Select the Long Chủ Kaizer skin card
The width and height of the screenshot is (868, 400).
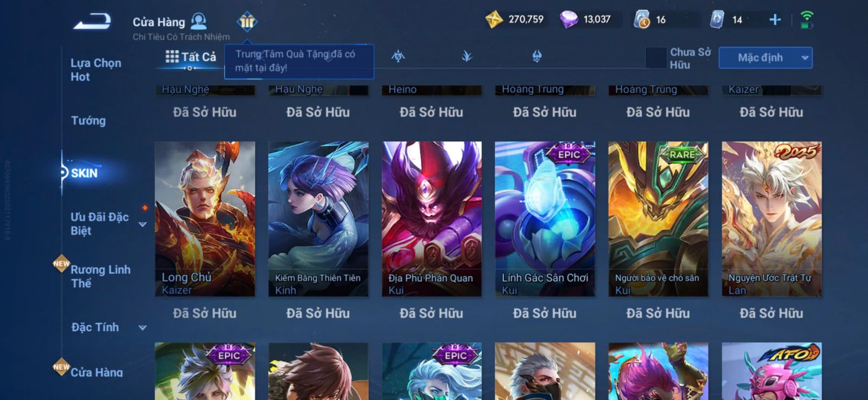pos(205,219)
